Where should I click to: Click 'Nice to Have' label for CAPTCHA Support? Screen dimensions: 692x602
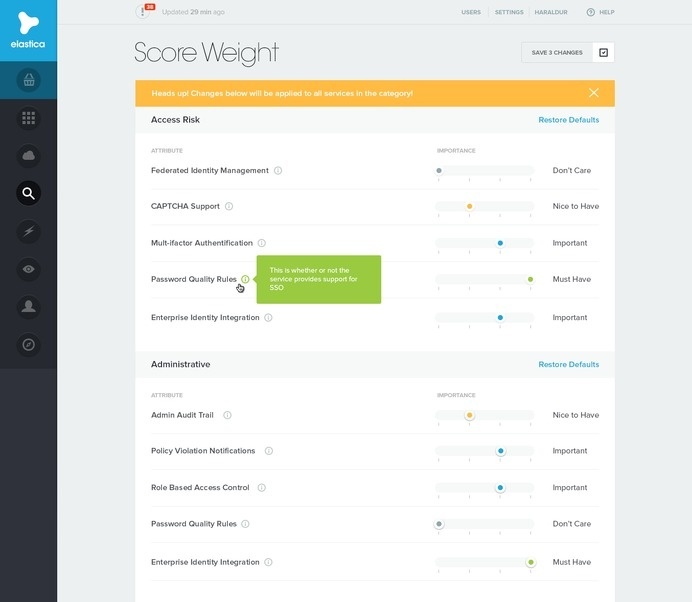click(x=575, y=206)
